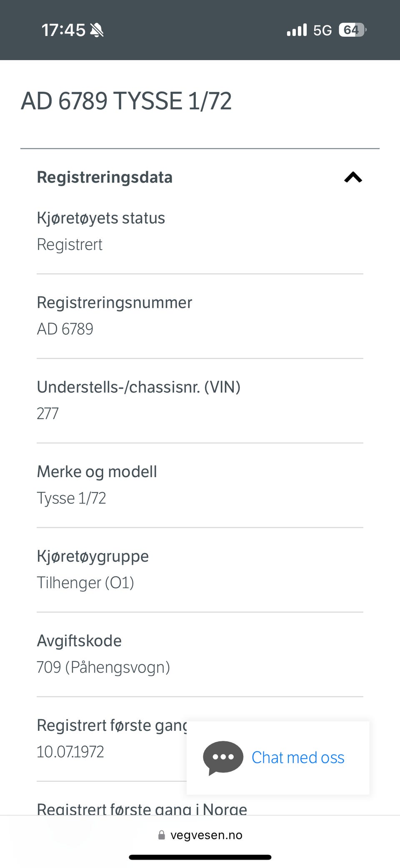Tap the VIN value 277

47,414
